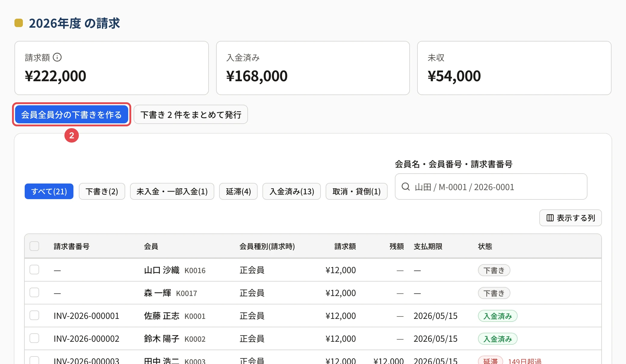Screen dimensions: 626x364
Task: Click the 2026年度 の請求 page heading
Action: pos(74,23)
